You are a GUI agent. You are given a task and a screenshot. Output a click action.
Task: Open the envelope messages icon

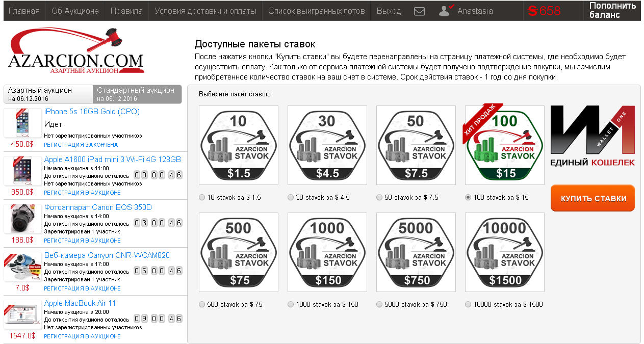click(x=419, y=11)
